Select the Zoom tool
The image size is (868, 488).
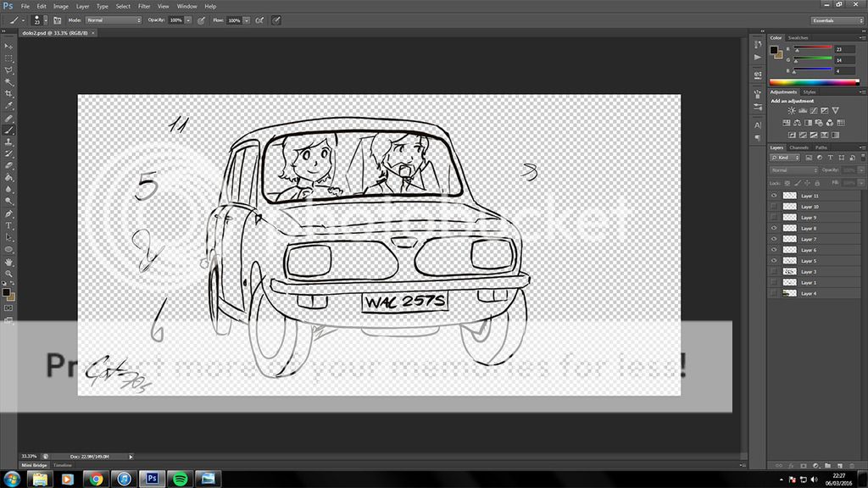(8, 274)
